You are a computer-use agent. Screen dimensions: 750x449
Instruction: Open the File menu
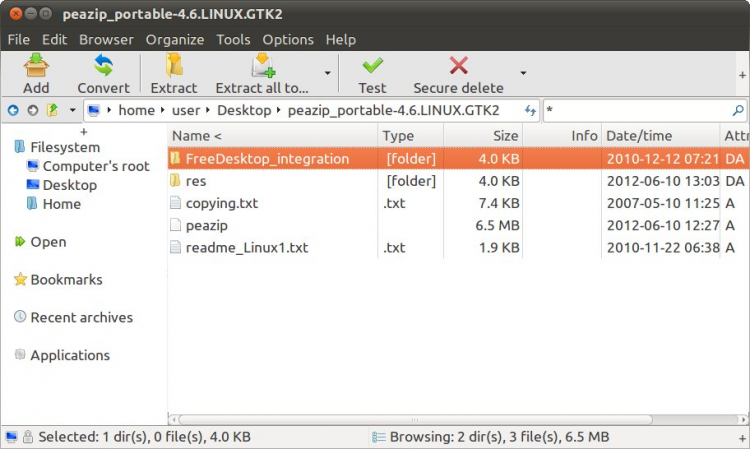(19, 40)
